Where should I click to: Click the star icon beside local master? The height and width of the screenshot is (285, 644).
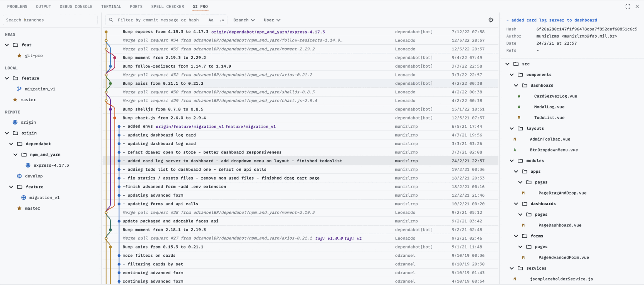15,100
